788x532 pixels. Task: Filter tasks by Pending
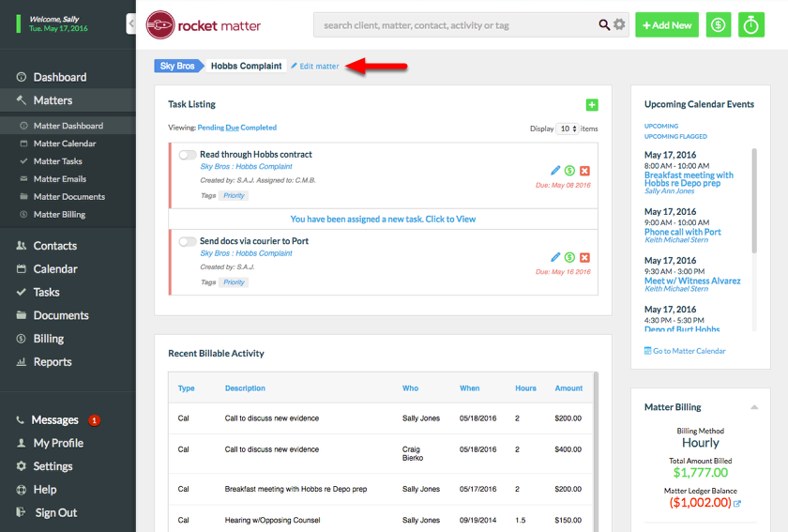(210, 128)
